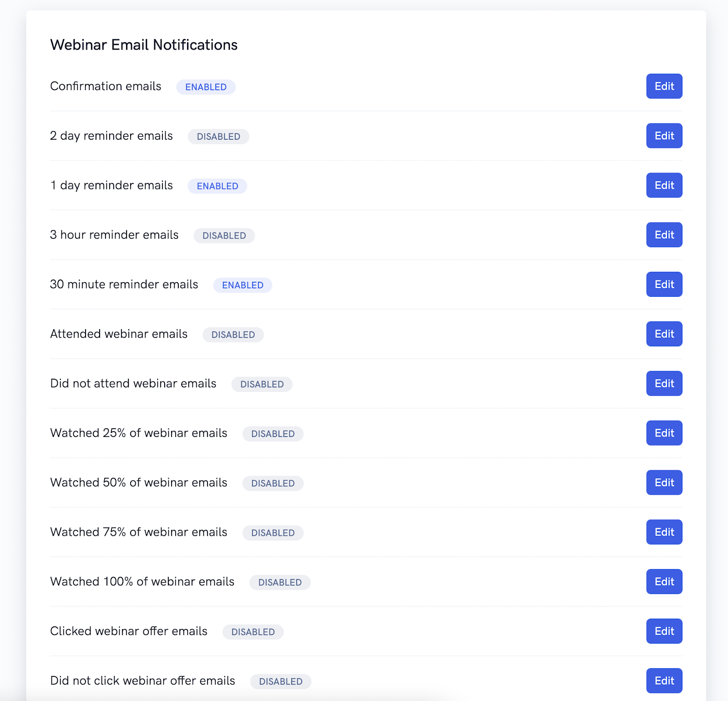
Task: Select the Confirmation emails label
Action: click(106, 86)
